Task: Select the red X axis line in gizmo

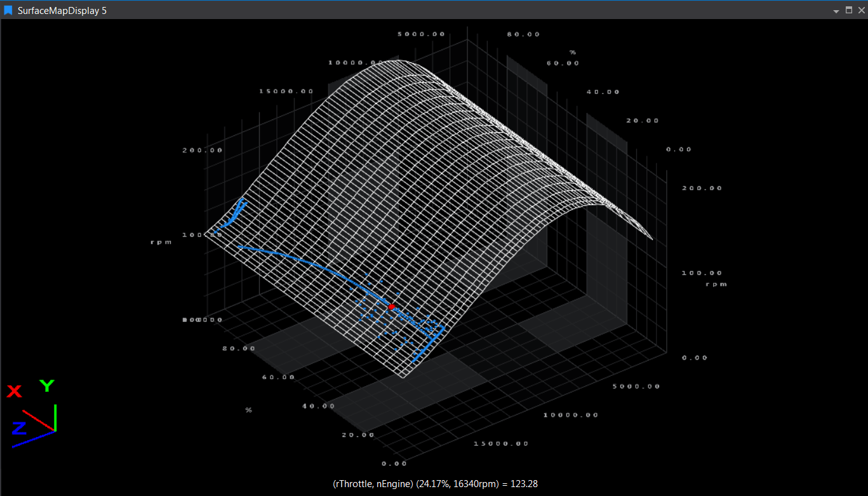Action: click(39, 420)
